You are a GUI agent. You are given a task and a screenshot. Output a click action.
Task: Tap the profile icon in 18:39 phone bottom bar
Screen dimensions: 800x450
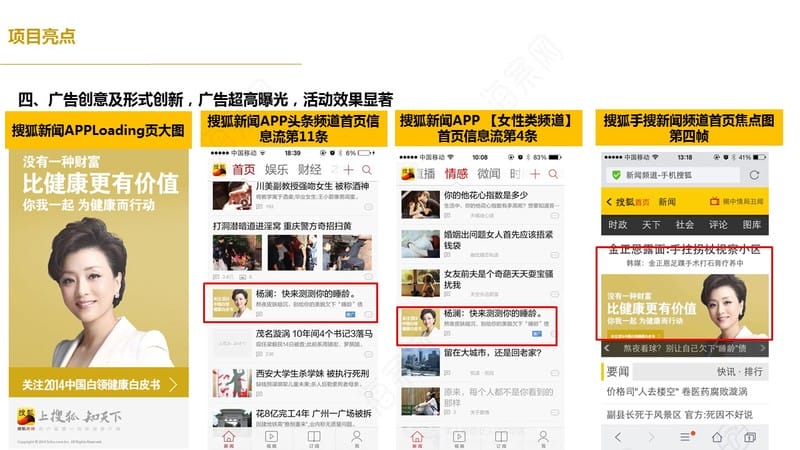tap(357, 438)
